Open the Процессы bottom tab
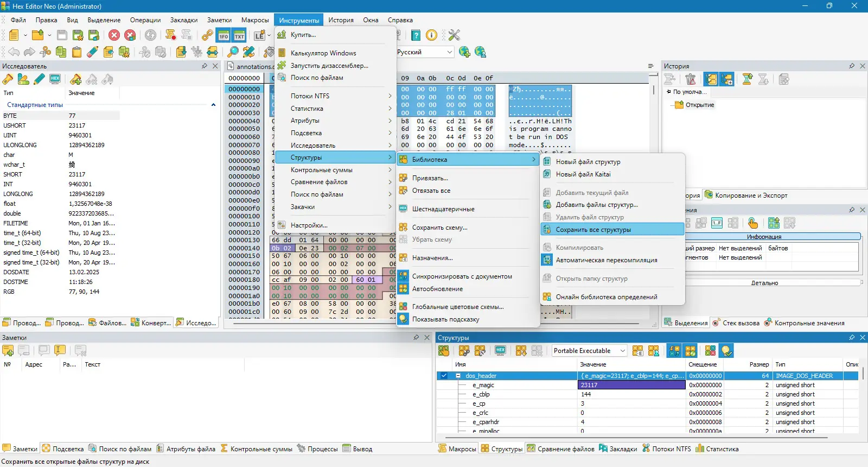Image resolution: width=868 pixels, height=467 pixels. [317, 449]
